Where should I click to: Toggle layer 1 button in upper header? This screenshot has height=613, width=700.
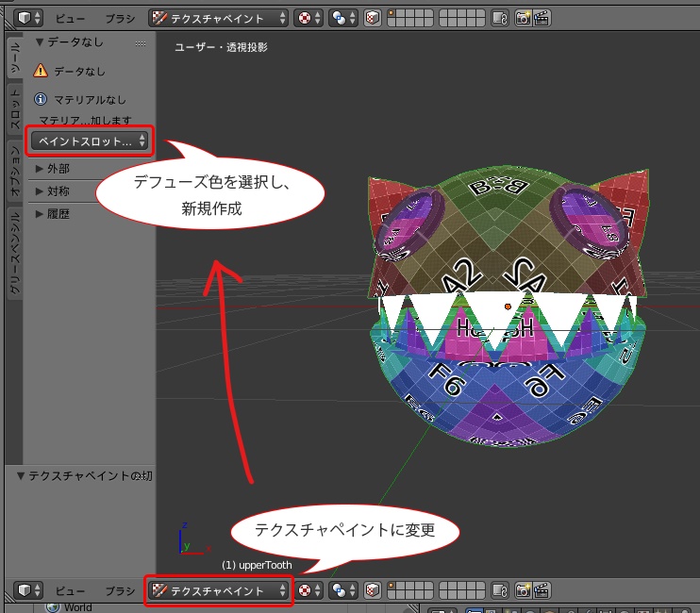[392, 13]
